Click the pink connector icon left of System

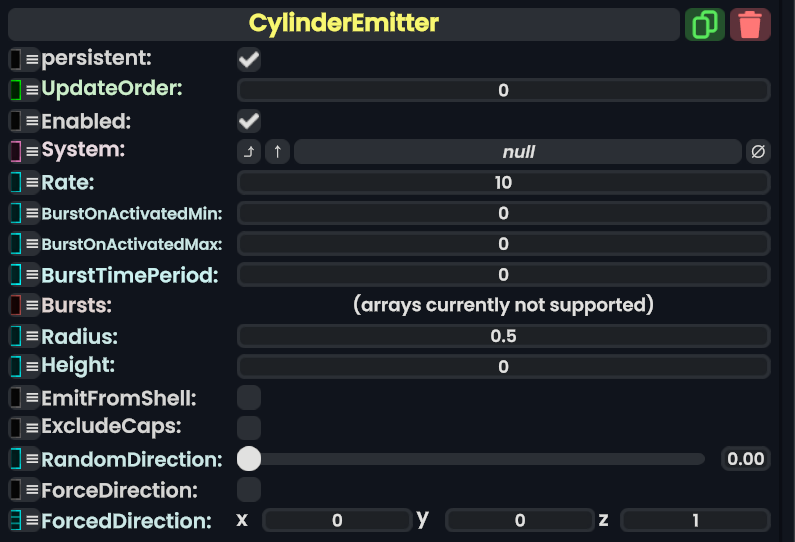click(x=16, y=152)
